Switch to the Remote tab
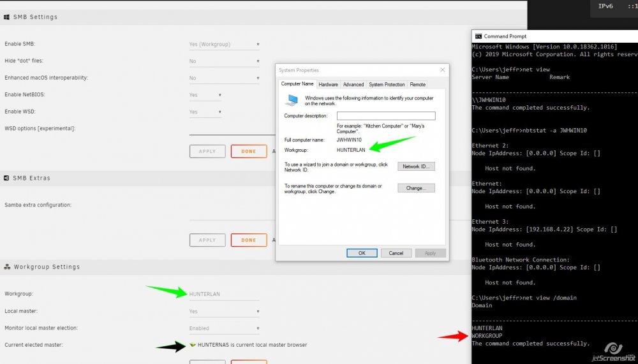 417,85
